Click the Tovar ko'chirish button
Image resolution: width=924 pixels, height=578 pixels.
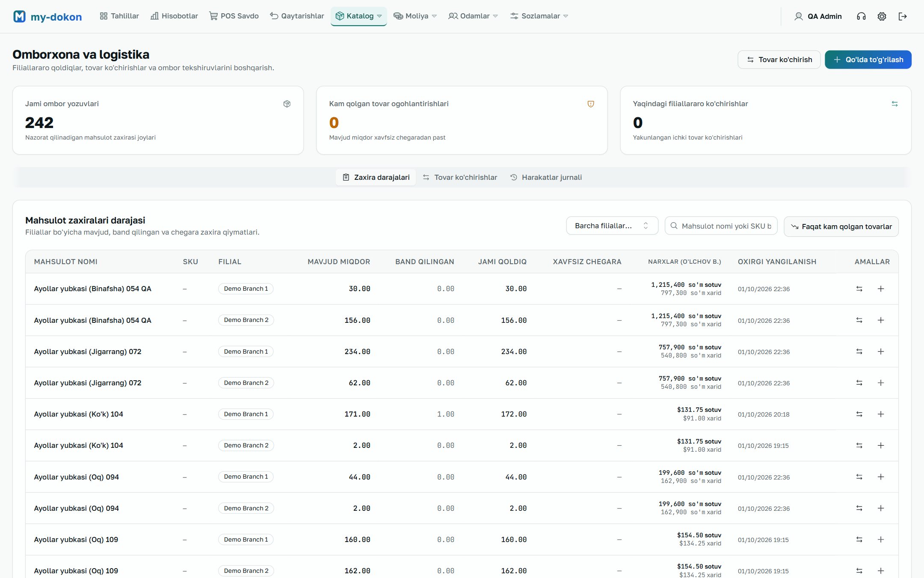tap(779, 60)
